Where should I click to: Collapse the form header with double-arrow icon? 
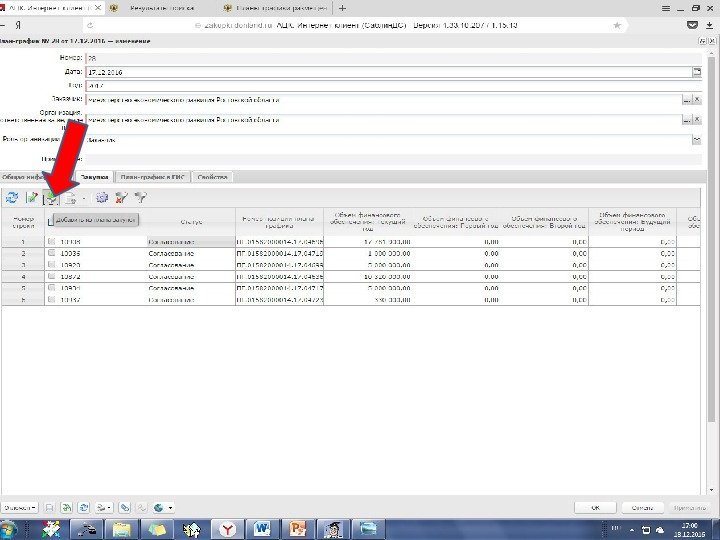(703, 41)
